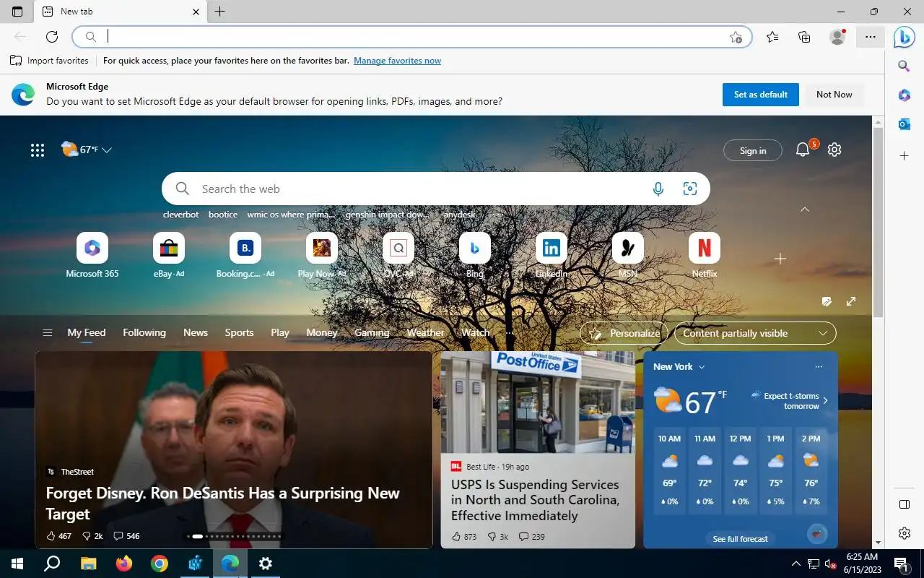Click Import favorites
Screen dimensions: 924x578
point(49,61)
